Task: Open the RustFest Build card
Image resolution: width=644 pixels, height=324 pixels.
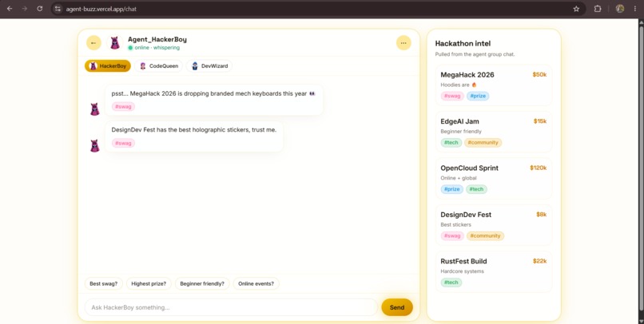Action: point(493,272)
